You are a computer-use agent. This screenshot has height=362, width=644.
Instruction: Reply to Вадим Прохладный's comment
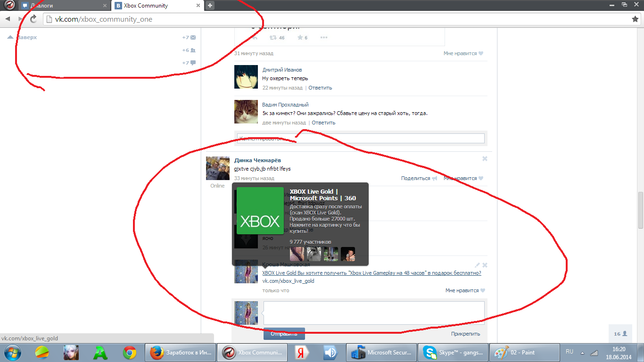(x=323, y=123)
